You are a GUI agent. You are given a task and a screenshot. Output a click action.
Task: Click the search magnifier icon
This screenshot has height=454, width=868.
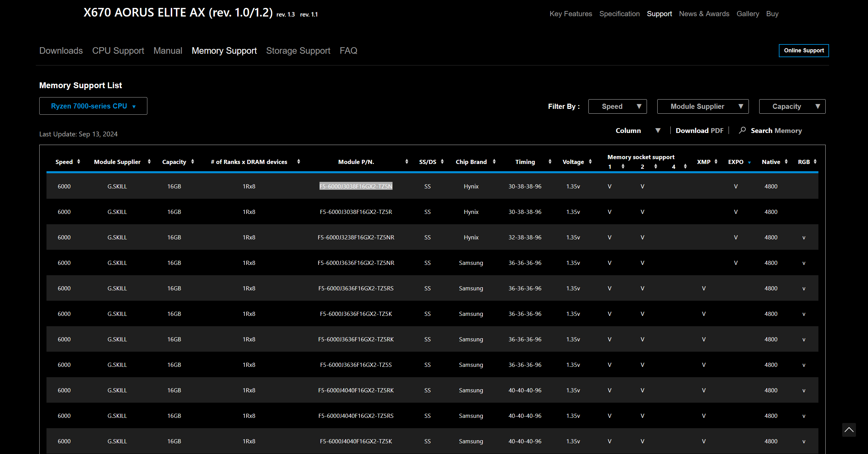click(x=742, y=130)
